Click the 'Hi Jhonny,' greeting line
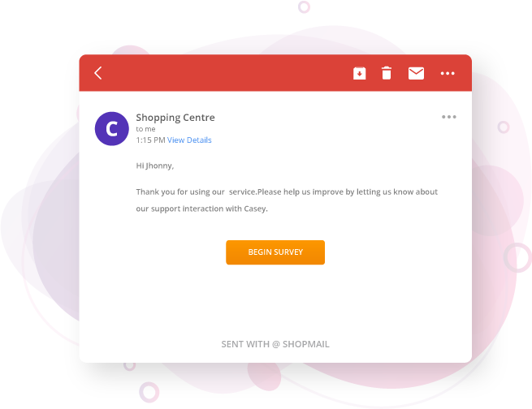This screenshot has width=532, height=409. pos(154,166)
